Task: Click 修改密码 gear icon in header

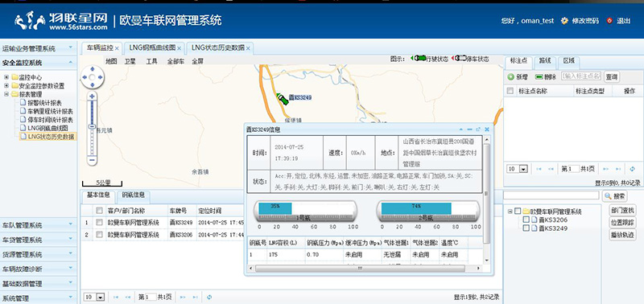Action: point(565,21)
